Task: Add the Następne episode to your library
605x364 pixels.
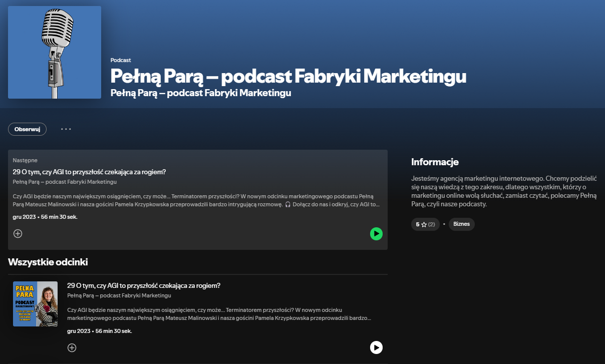Action: [x=18, y=234]
